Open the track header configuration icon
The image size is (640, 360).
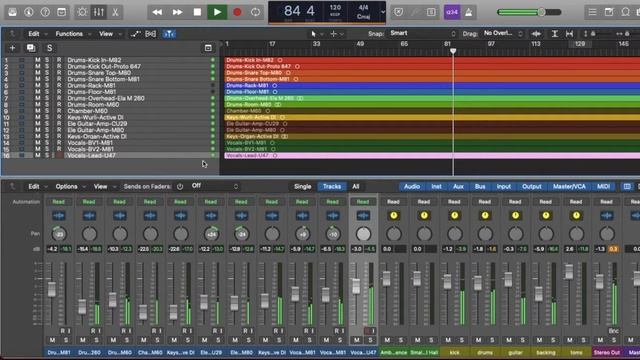click(x=208, y=48)
